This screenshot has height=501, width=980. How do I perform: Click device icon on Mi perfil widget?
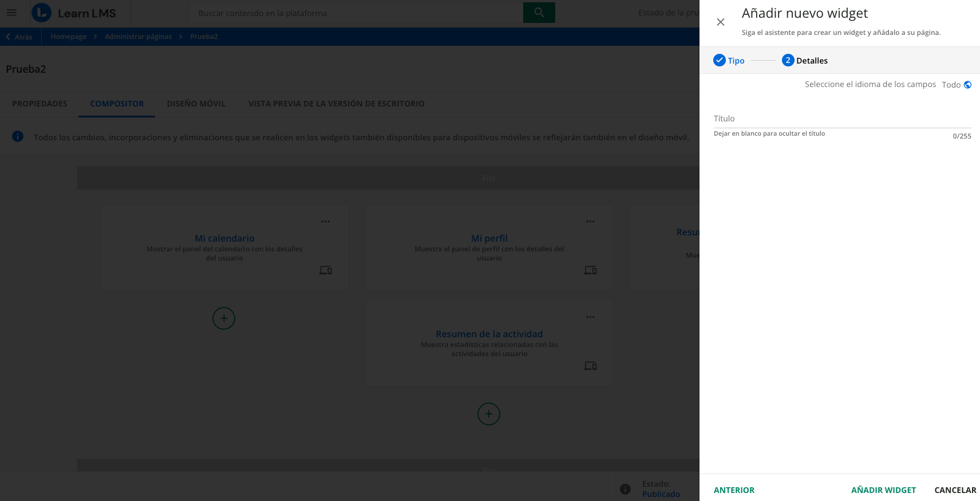click(591, 270)
